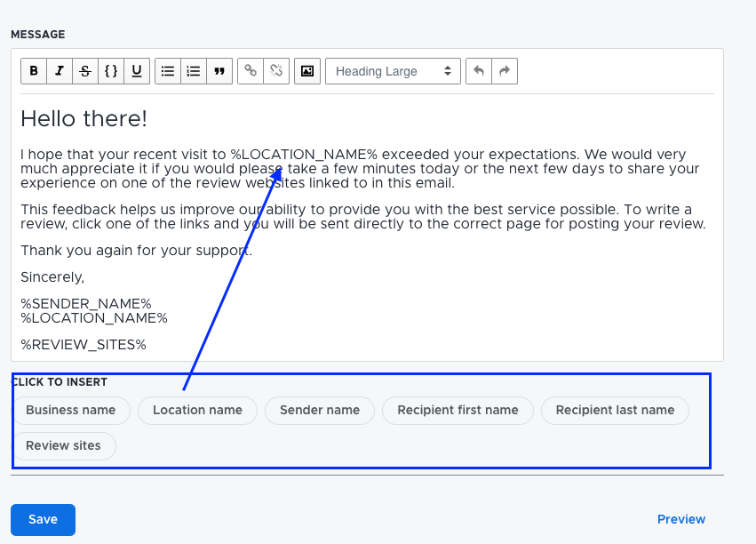Click the paragraph starting 'I hope that'
756x544 pixels.
coord(360,169)
